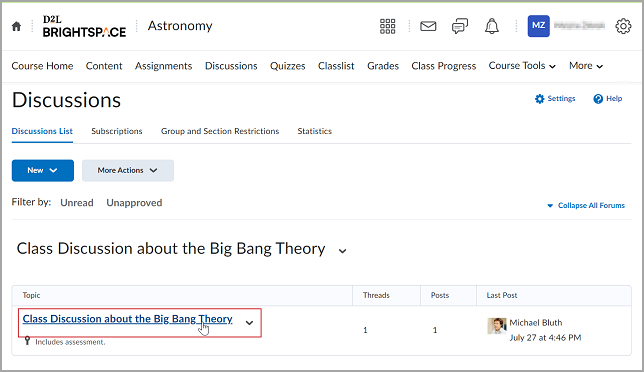Viewport: 644px width, 372px height.
Task: Click the Threads column header
Action: point(376,295)
